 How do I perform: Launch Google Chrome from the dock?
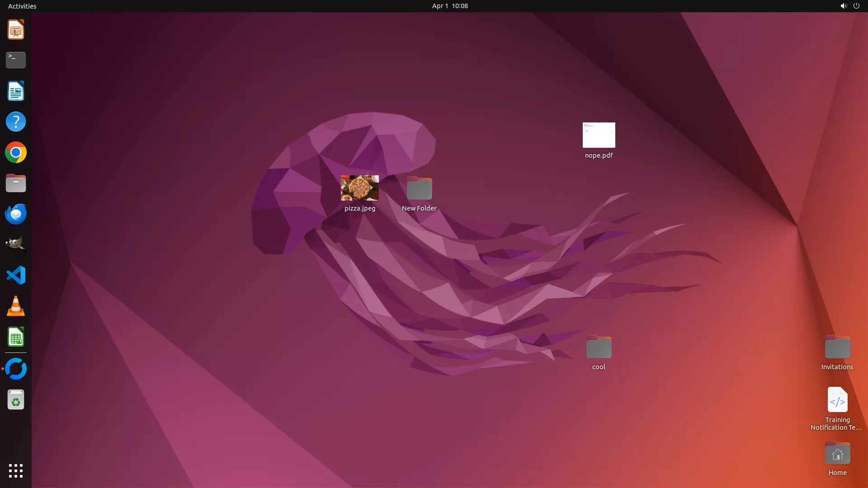point(16,153)
